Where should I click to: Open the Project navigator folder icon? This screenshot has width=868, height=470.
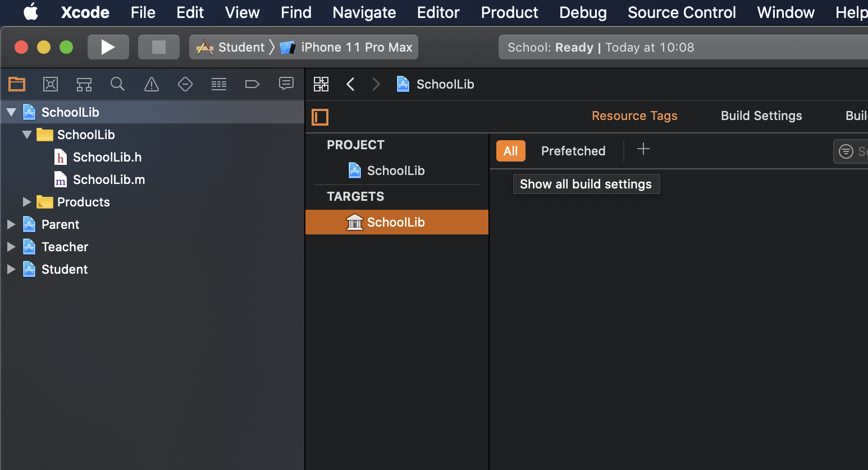pyautogui.click(x=17, y=84)
